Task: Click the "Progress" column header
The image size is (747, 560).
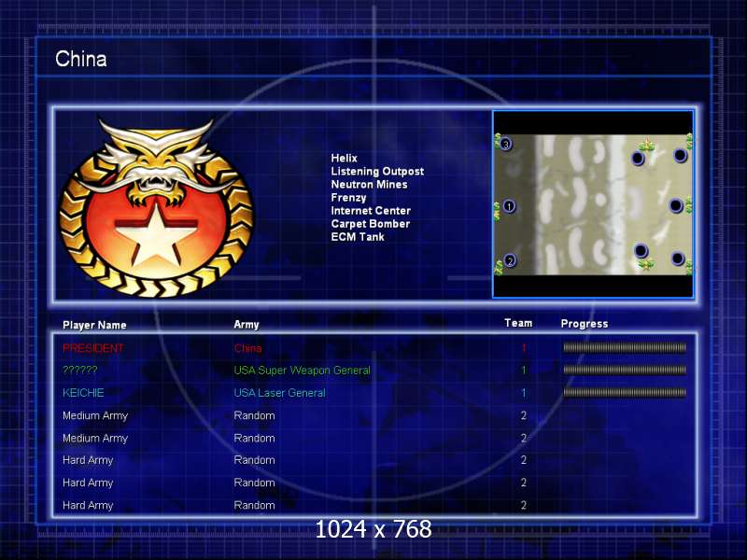Action: point(585,324)
